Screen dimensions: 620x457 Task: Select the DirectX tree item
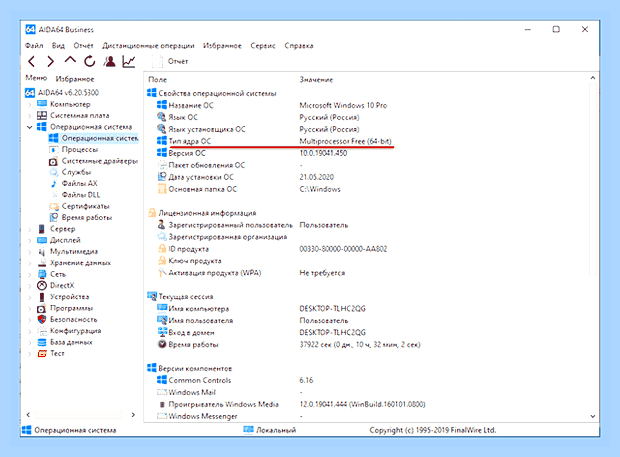62,285
